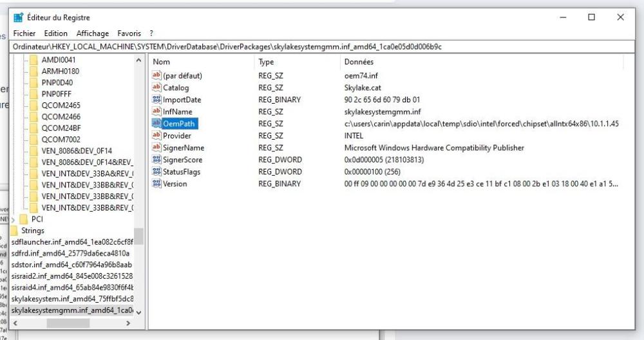
Task: Click Microsoft Windows Hardware Compatibility Publisher data
Action: 434,147
